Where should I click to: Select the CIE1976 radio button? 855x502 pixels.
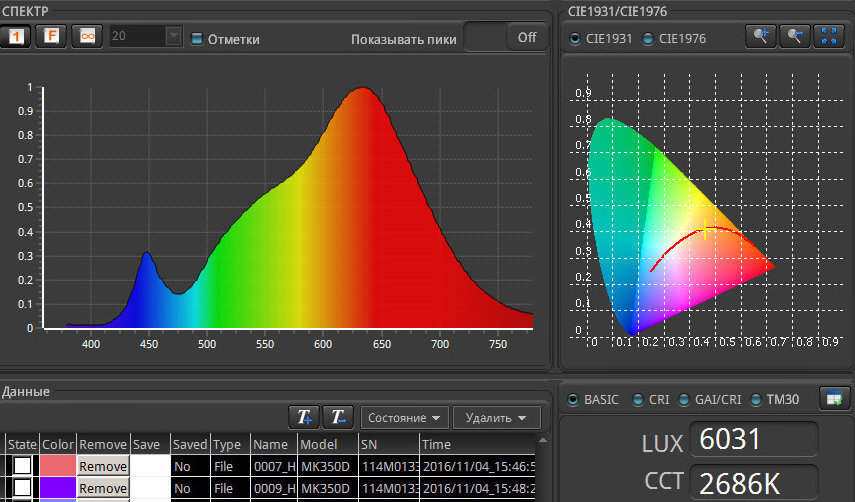click(x=648, y=39)
